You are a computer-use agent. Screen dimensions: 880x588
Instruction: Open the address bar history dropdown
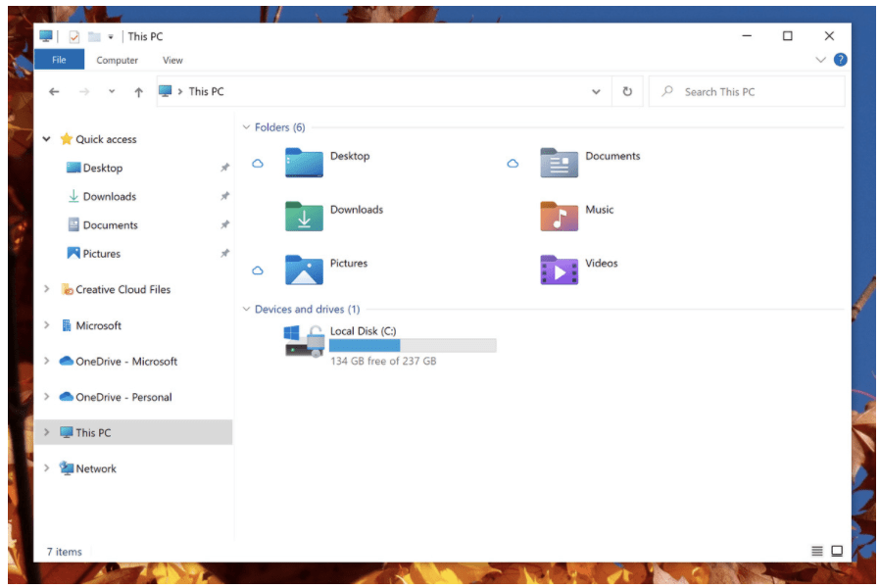596,92
